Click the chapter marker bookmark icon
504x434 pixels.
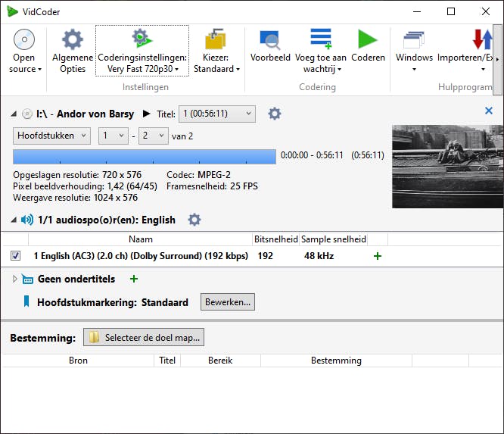tap(26, 301)
